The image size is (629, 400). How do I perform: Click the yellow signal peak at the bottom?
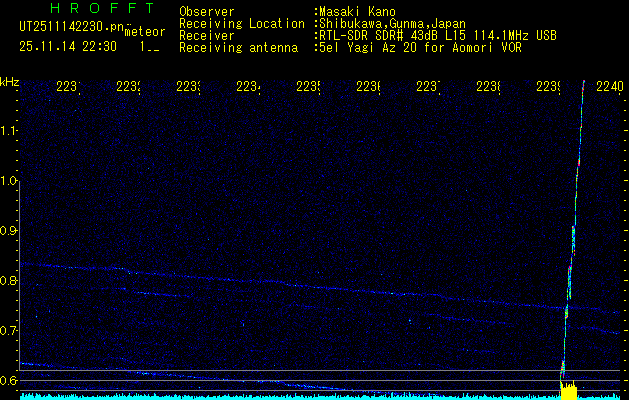pyautogui.click(x=569, y=391)
